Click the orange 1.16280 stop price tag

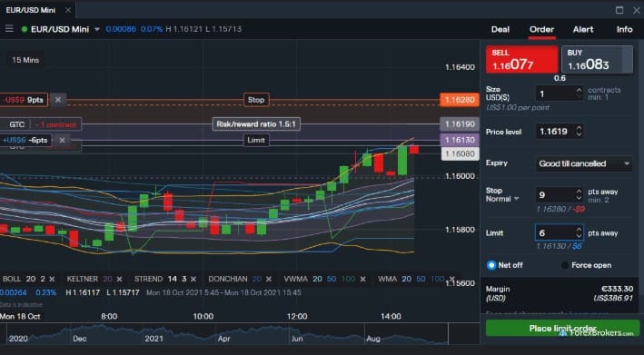pyautogui.click(x=460, y=100)
